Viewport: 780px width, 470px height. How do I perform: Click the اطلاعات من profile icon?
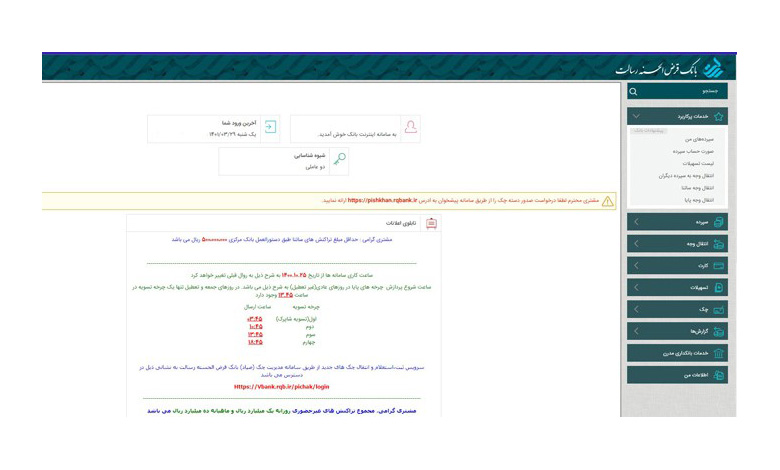718,375
